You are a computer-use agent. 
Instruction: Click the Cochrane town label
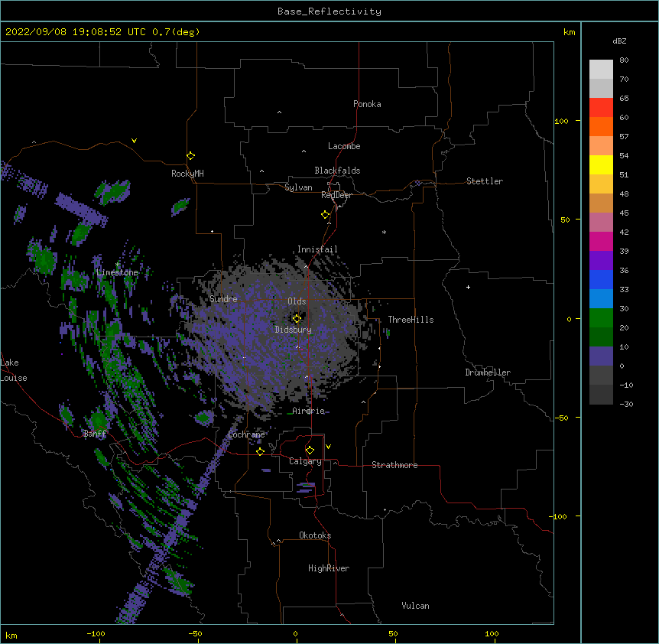(246, 434)
